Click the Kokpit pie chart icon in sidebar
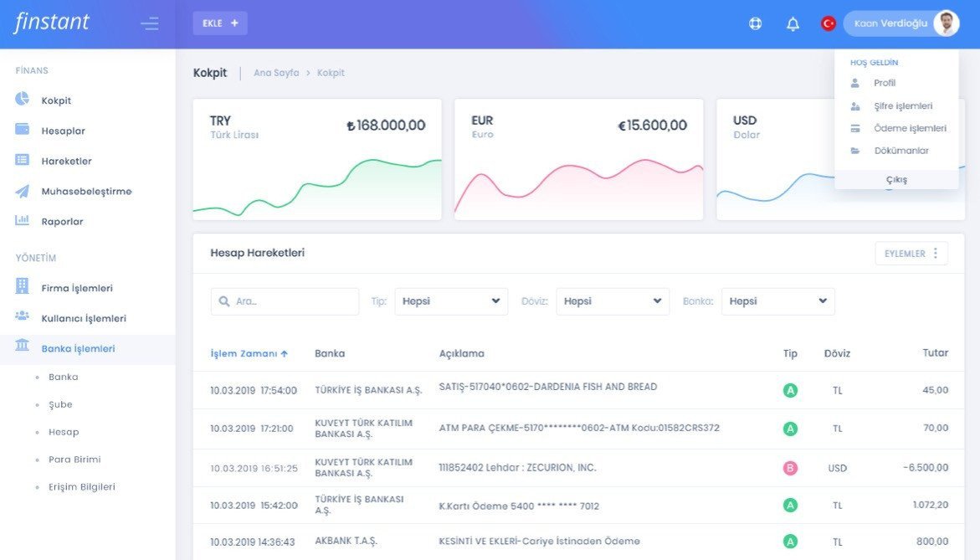This screenshot has height=560, width=980. (x=23, y=100)
